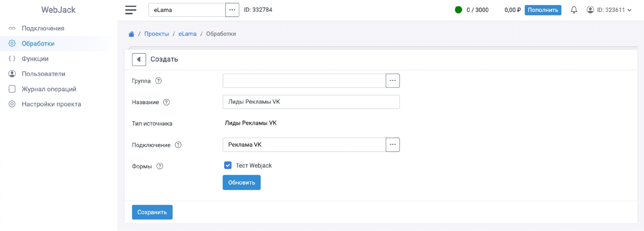Screen dimensions: 644x231
Task: Click the Обновить button
Action: (x=241, y=182)
